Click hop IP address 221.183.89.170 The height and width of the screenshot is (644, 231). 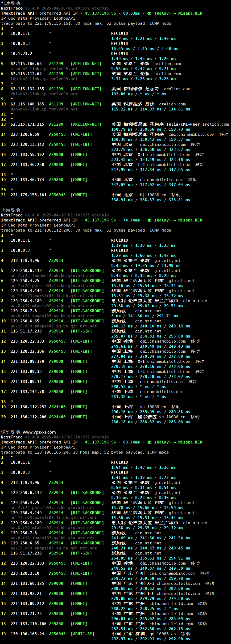point(27,361)
